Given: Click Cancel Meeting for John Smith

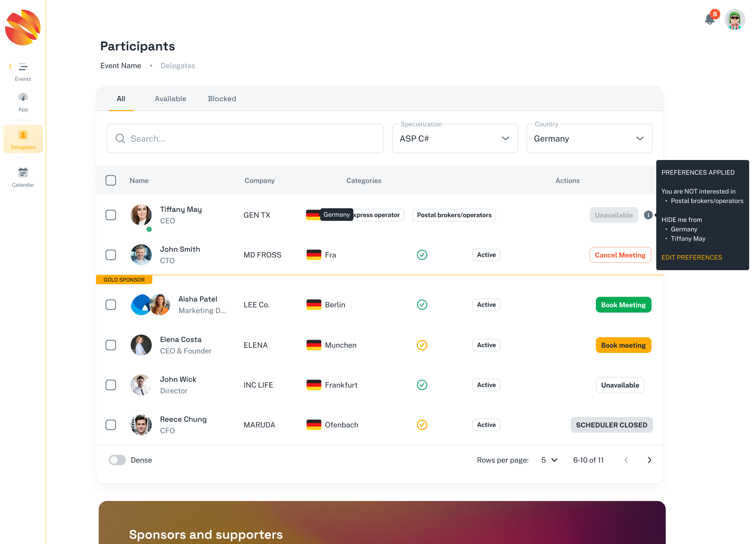Looking at the screenshot, I should [620, 255].
